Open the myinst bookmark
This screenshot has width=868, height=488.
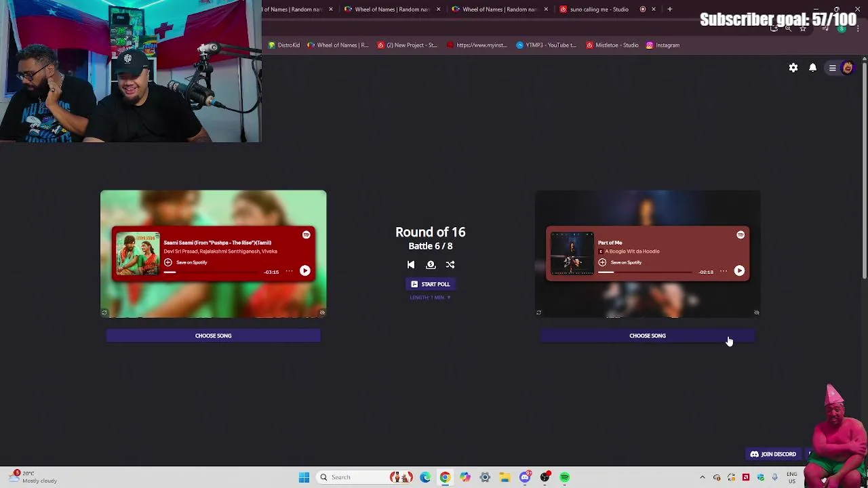(477, 45)
